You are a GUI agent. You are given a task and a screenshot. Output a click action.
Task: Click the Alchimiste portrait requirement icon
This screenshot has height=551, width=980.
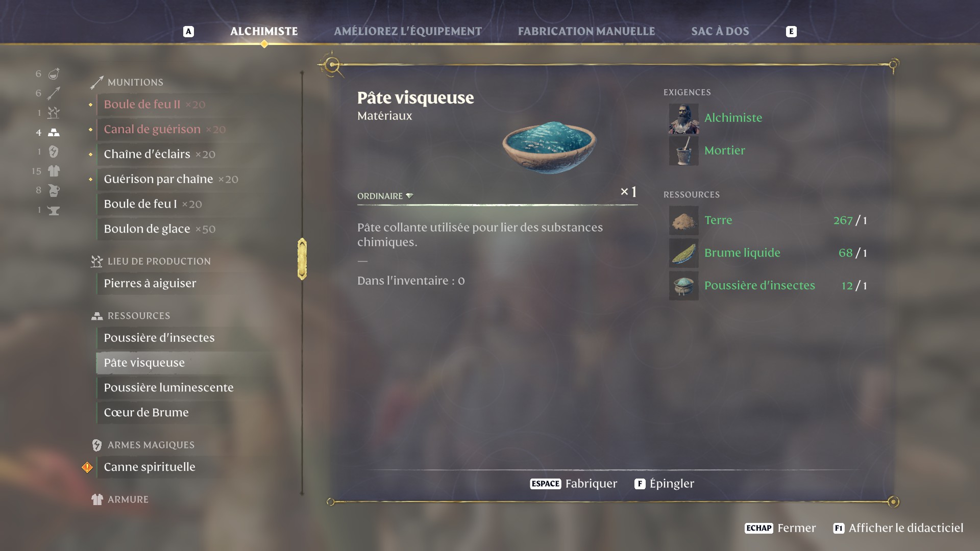[683, 118]
